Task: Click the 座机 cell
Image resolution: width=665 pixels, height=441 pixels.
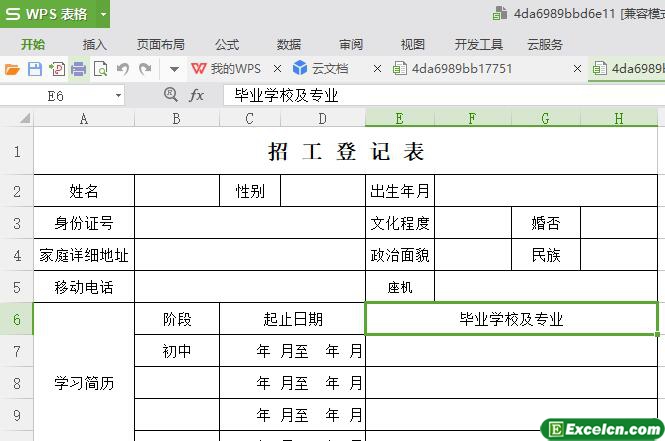Action: (400, 287)
